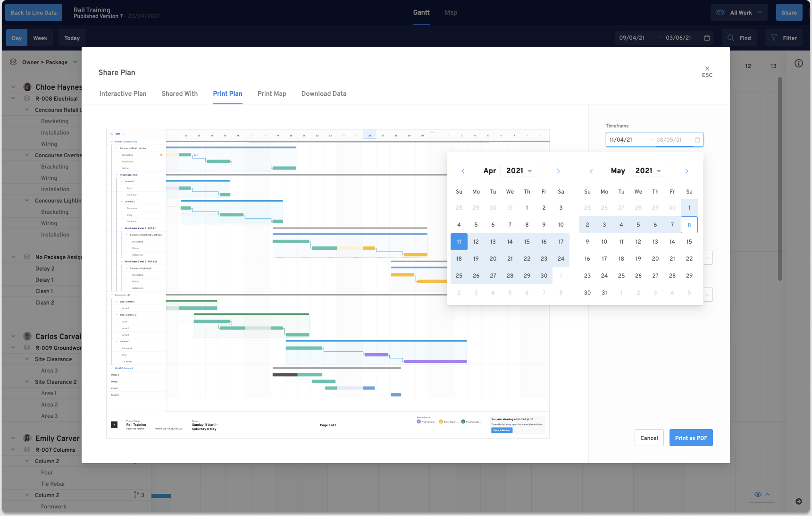Click Chloe Haynes avatar icon
The width and height of the screenshot is (812, 516).
(x=27, y=87)
